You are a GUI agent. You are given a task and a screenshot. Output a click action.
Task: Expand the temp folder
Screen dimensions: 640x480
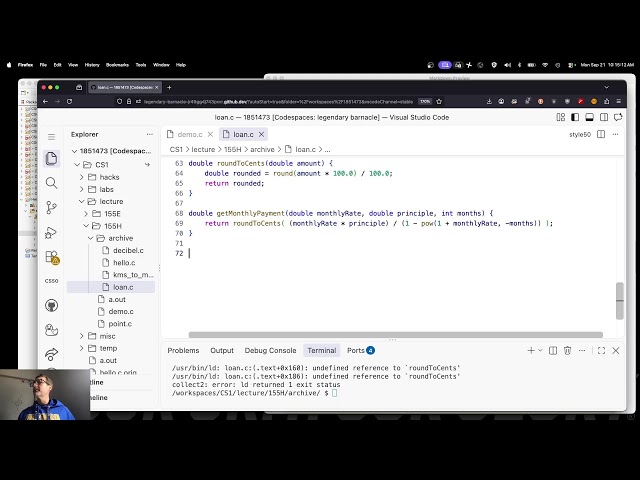pyautogui.click(x=82, y=349)
